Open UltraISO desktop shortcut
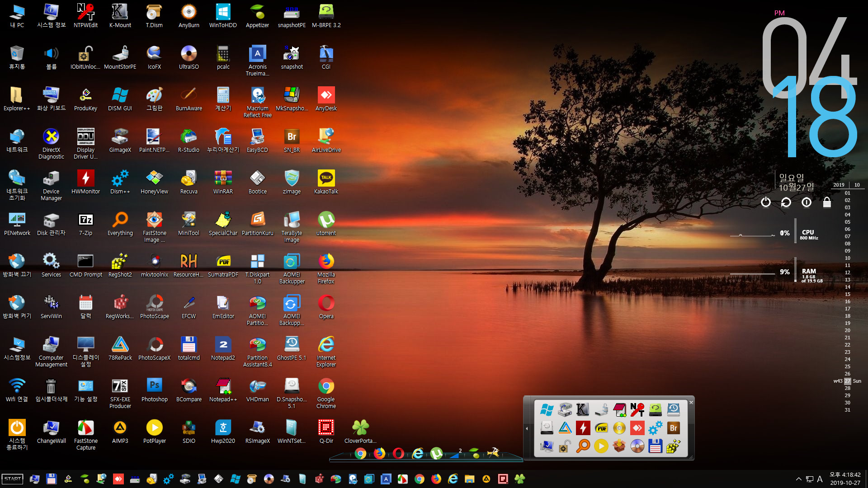The image size is (868, 488). pos(189,57)
